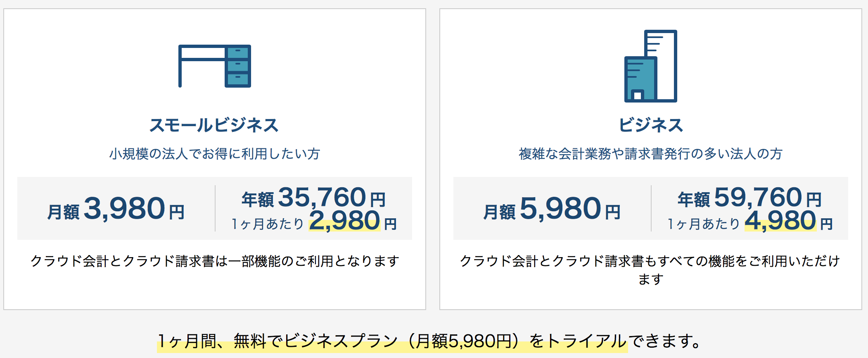Click the blue drawer unit of the desk icon
Screen dimensions: 868x358
pyautogui.click(x=238, y=66)
